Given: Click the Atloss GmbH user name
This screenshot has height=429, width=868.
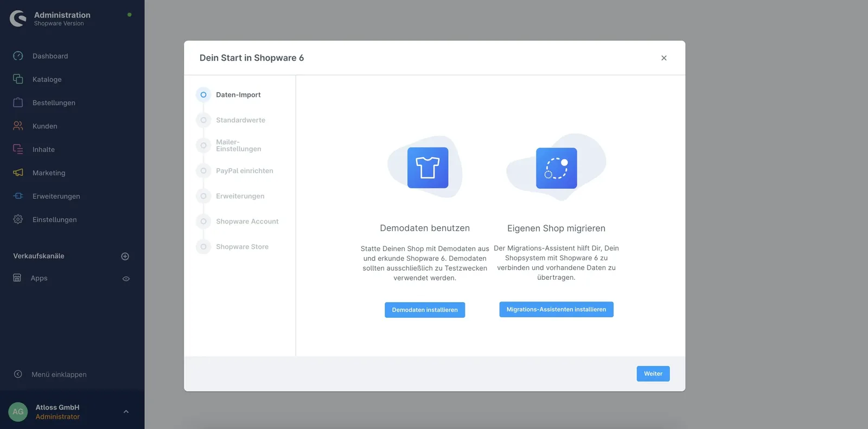Looking at the screenshot, I should 58,407.
